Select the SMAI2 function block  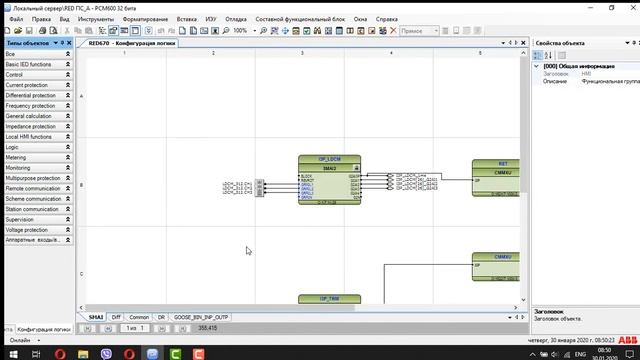(329, 180)
